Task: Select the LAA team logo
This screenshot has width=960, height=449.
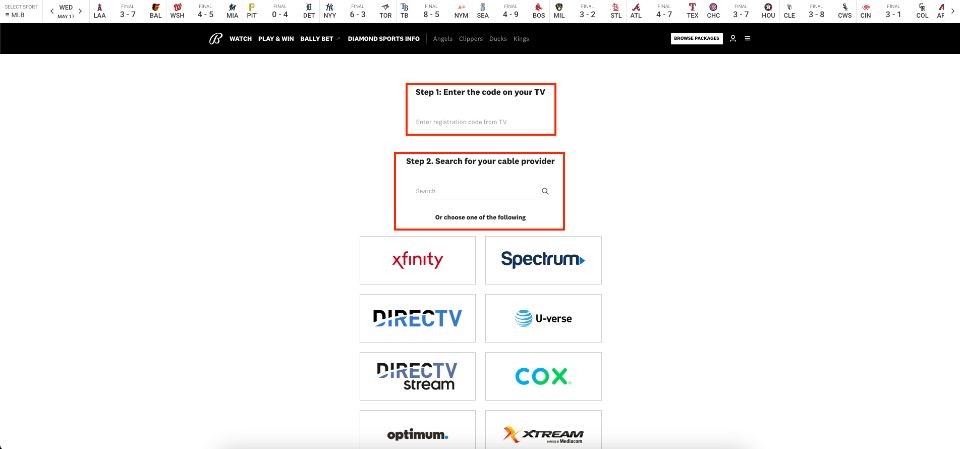Action: pyautogui.click(x=100, y=7)
